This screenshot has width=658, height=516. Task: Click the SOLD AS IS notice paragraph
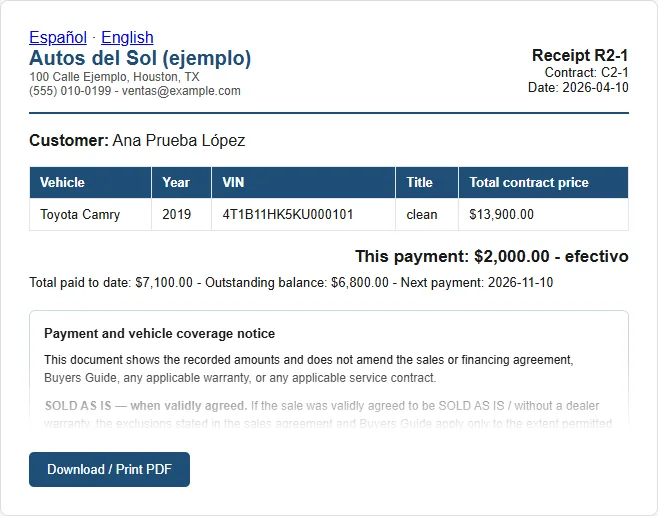(x=328, y=414)
